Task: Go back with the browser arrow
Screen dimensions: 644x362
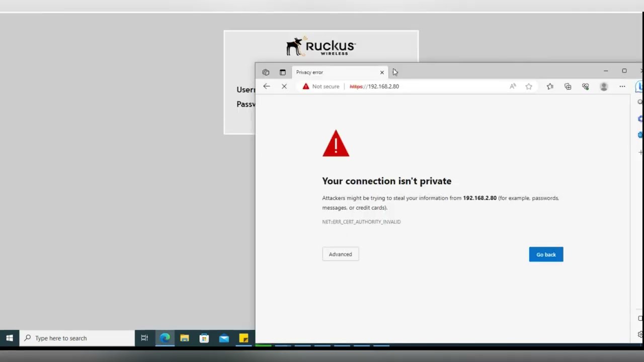Action: pyautogui.click(x=267, y=86)
